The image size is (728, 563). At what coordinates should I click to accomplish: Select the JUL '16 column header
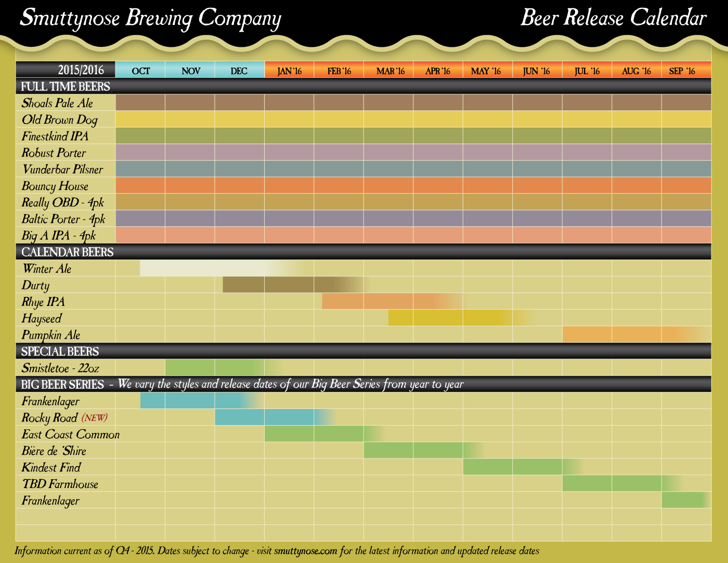coord(587,70)
